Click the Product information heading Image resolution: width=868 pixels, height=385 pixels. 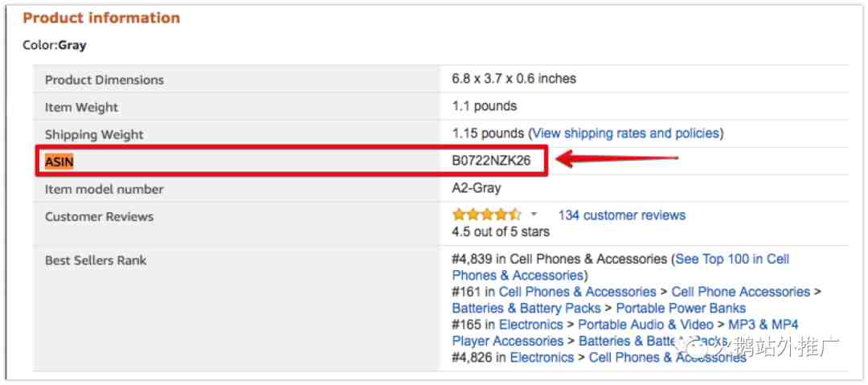[101, 18]
